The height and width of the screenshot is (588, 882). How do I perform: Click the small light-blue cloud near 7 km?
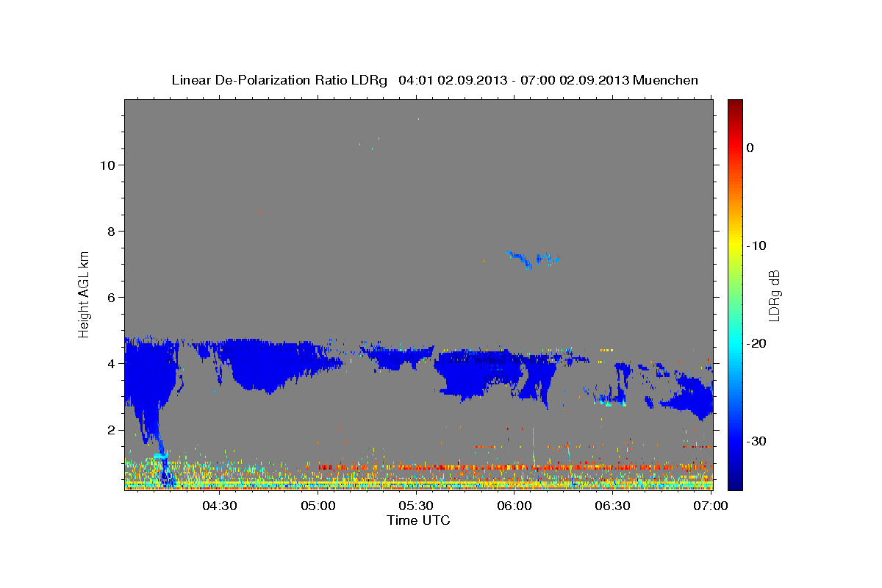pyautogui.click(x=533, y=259)
